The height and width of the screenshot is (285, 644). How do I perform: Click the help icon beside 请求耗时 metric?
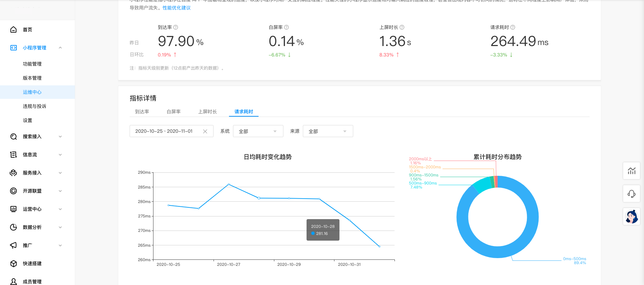[513, 27]
